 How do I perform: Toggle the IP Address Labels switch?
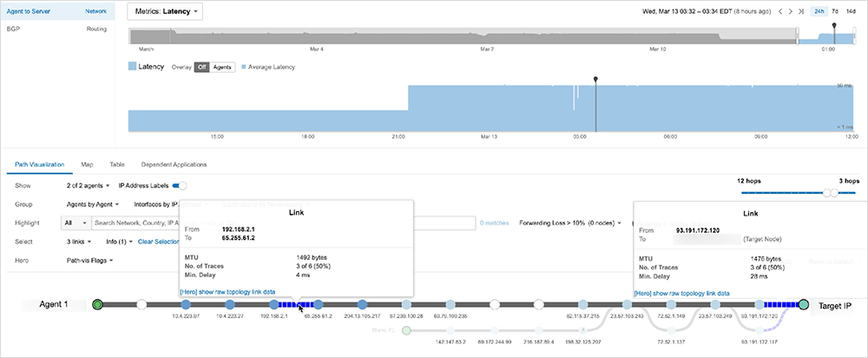coord(180,185)
